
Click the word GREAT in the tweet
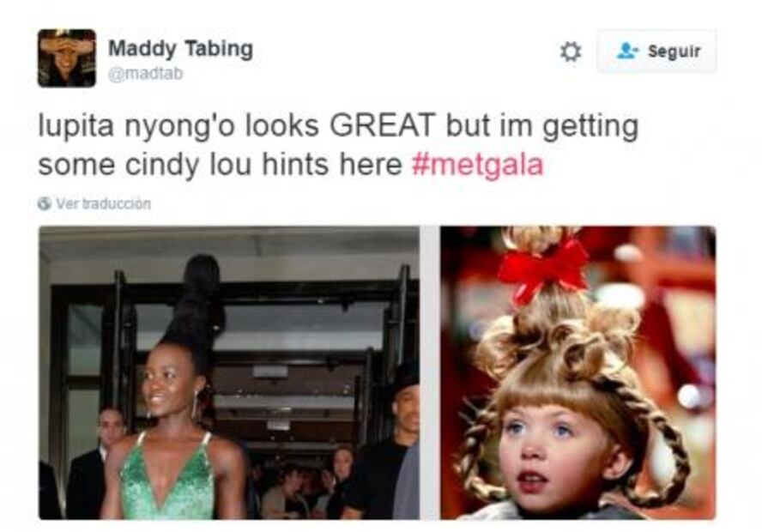383,125
